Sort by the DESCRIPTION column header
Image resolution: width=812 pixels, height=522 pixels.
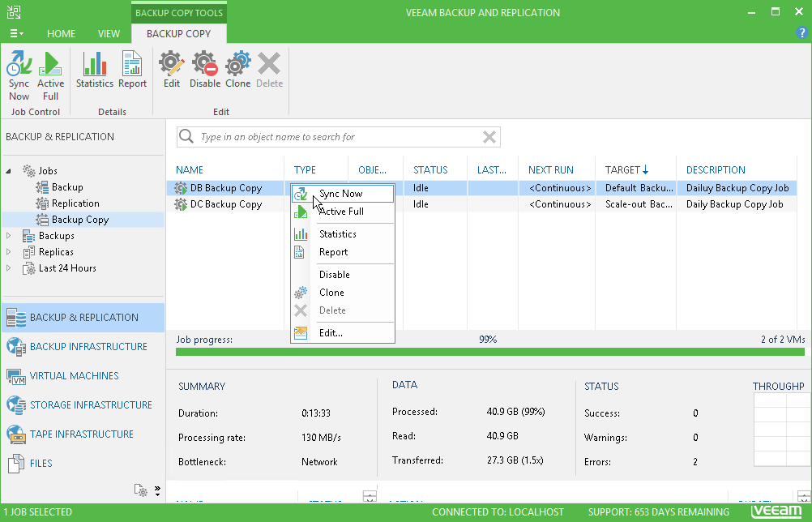(716, 170)
